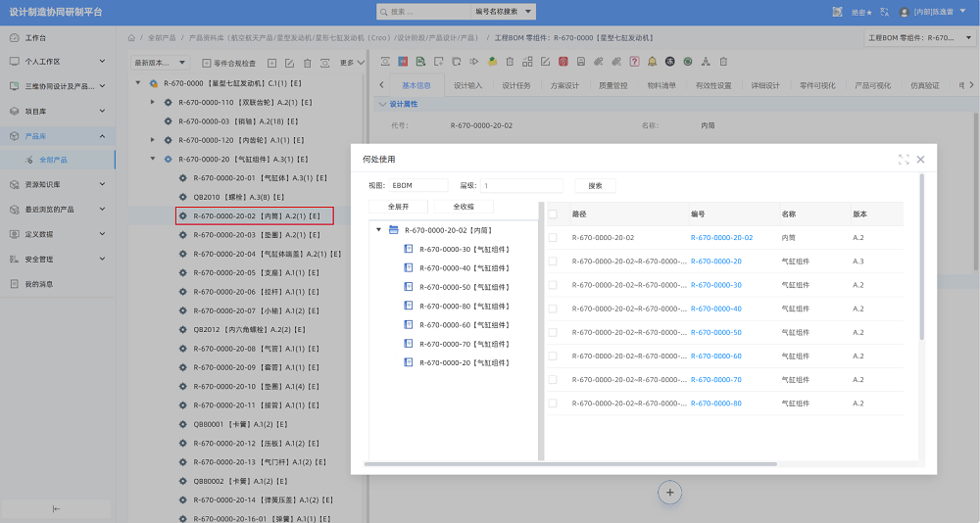This screenshot has width=980, height=523.
Task: Click the red-blue comparison icon in toolbar
Action: (x=403, y=62)
